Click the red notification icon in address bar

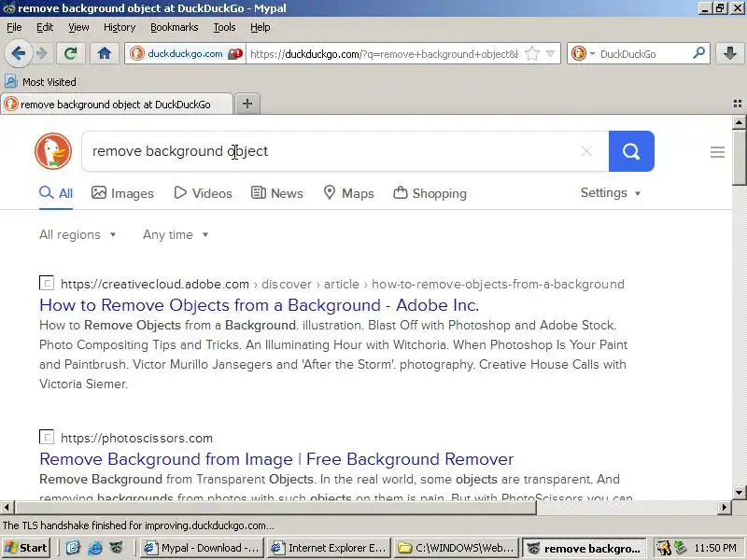[x=235, y=54]
